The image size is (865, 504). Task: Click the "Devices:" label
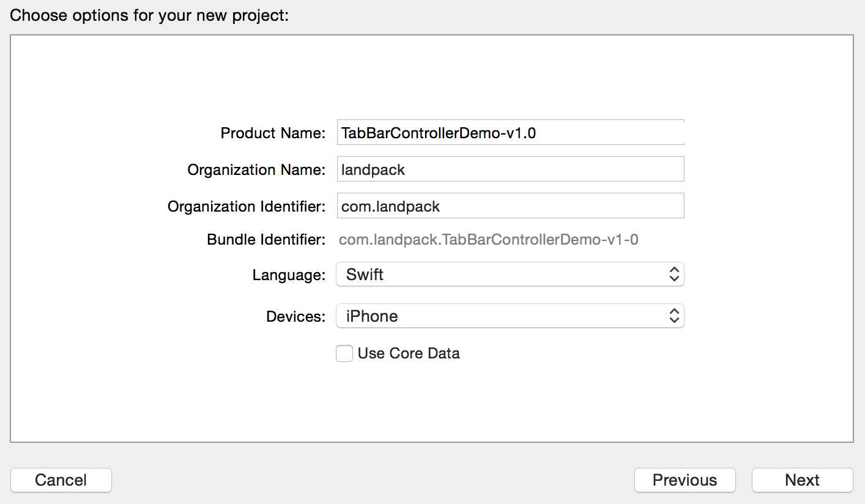click(x=295, y=317)
